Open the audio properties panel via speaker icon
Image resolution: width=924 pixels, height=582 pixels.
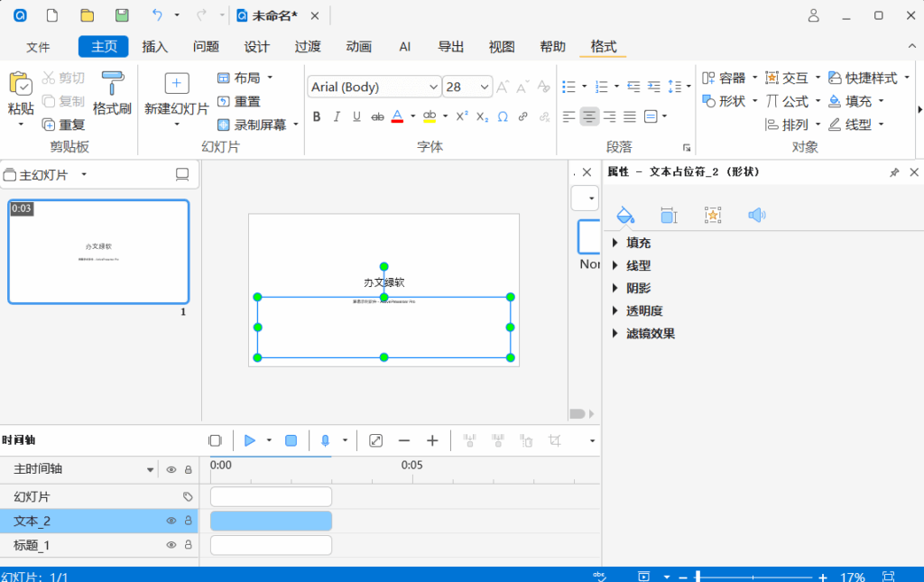pos(755,214)
